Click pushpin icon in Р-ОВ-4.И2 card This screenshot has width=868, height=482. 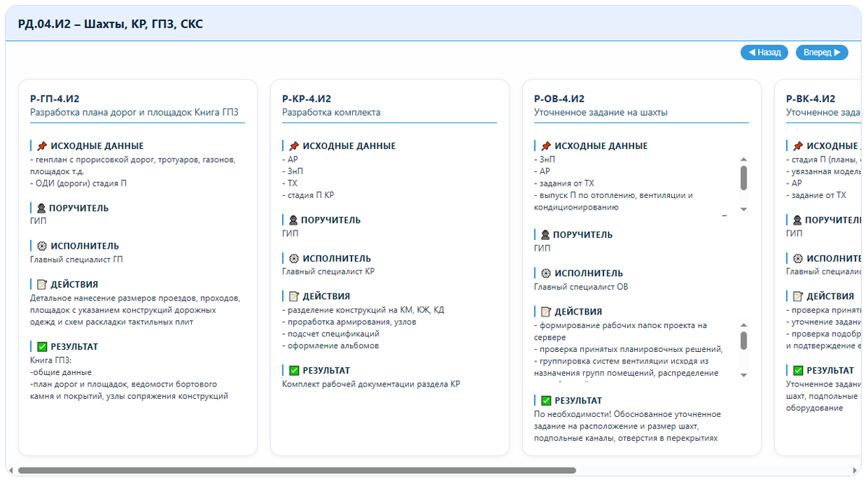(x=545, y=146)
